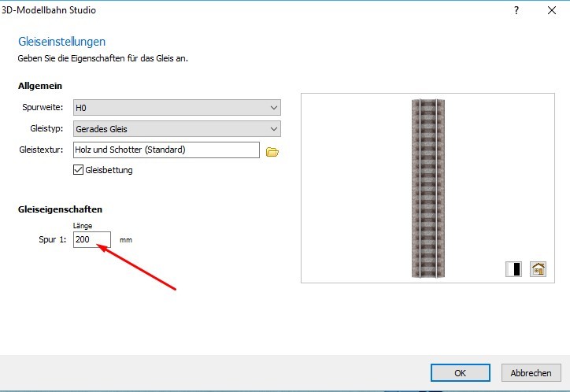Click the Gleiseinstellungen heading
Viewport: 570px width, 392px height.
coord(61,42)
